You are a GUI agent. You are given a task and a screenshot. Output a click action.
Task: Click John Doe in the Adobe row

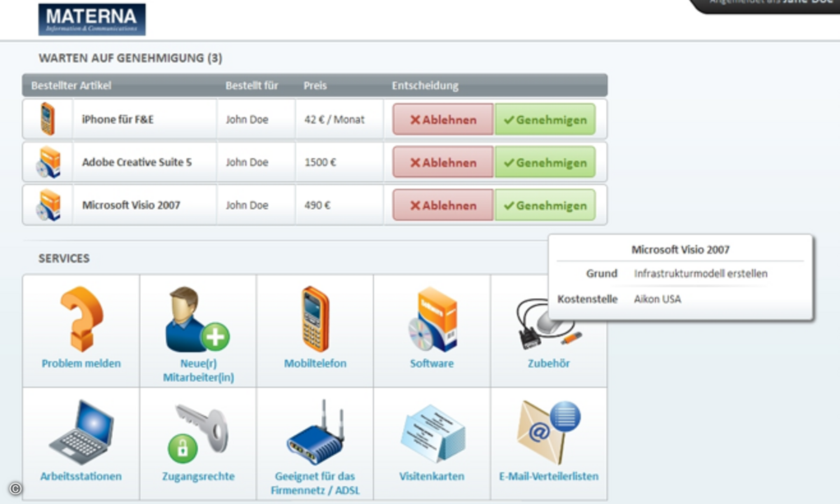point(247,162)
